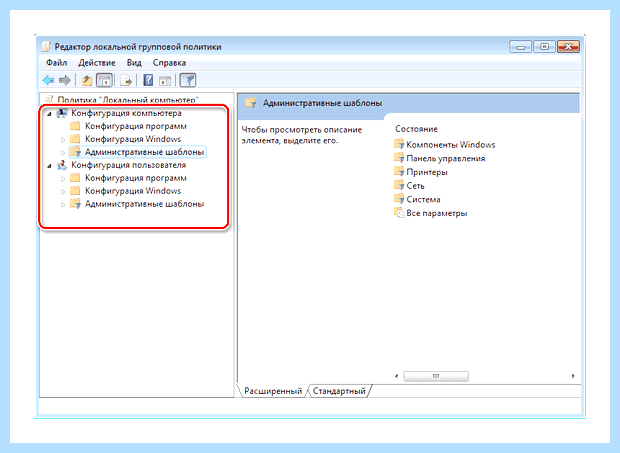The image size is (620, 453).
Task: Select the Сеть folder icon
Action: point(399,185)
